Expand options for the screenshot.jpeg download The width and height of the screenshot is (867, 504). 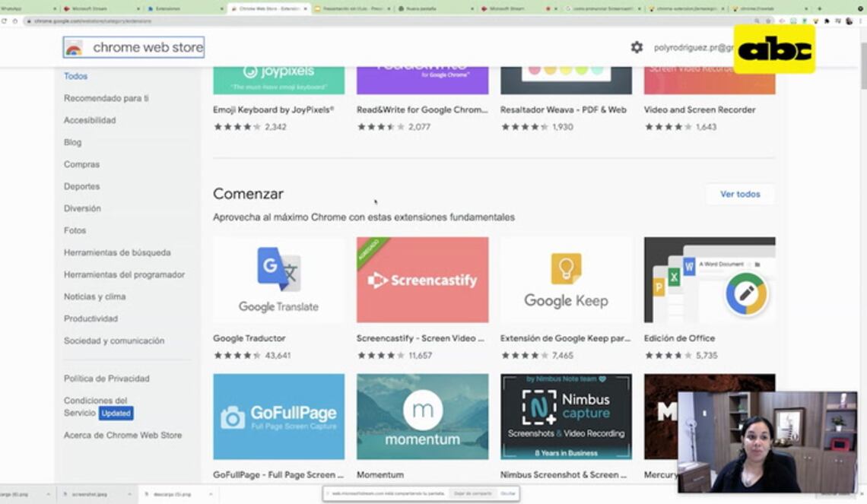pos(132,494)
